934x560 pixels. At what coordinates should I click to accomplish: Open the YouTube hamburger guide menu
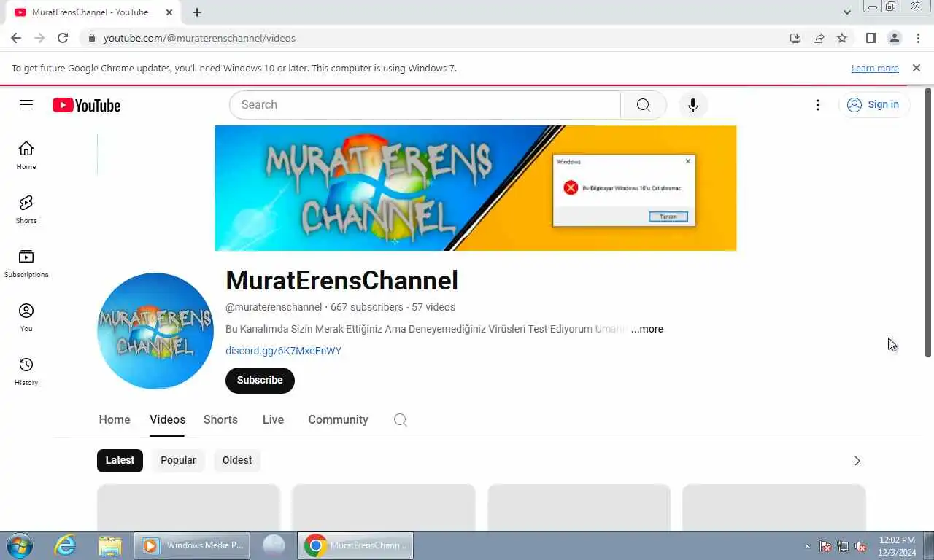[26, 105]
